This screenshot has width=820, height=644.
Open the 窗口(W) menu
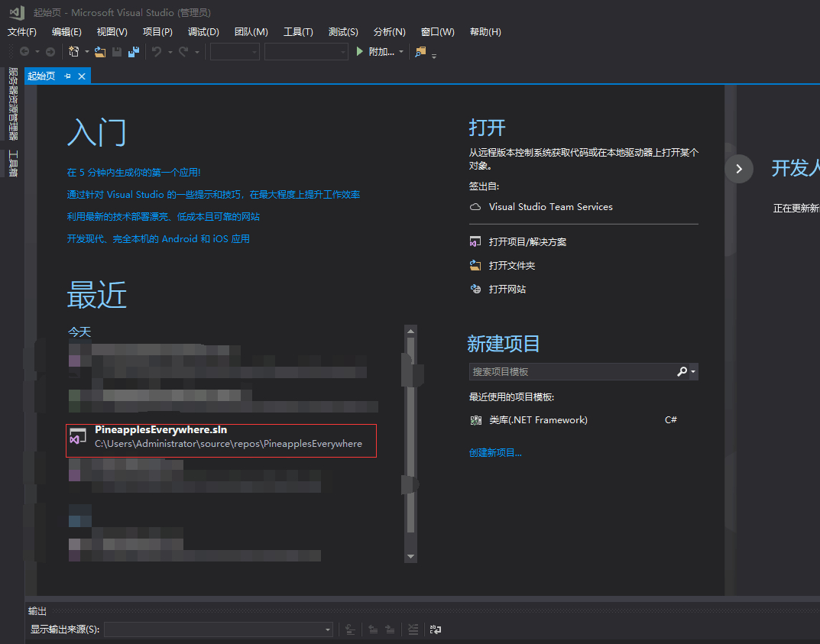pyautogui.click(x=437, y=32)
